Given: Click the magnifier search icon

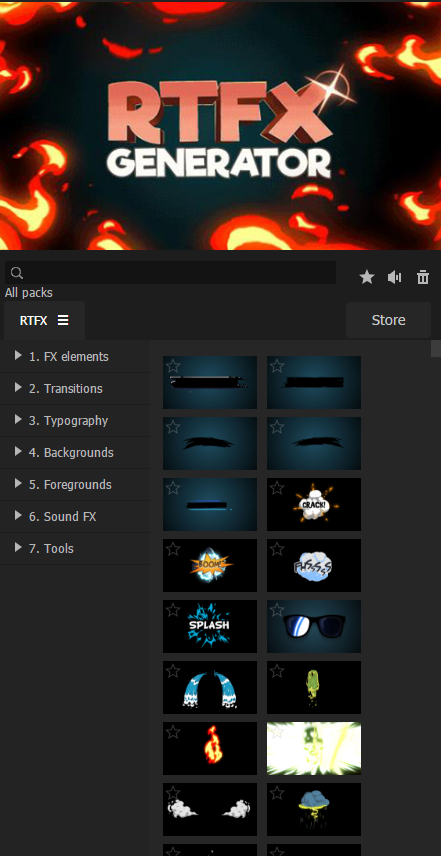Looking at the screenshot, I should [x=17, y=273].
